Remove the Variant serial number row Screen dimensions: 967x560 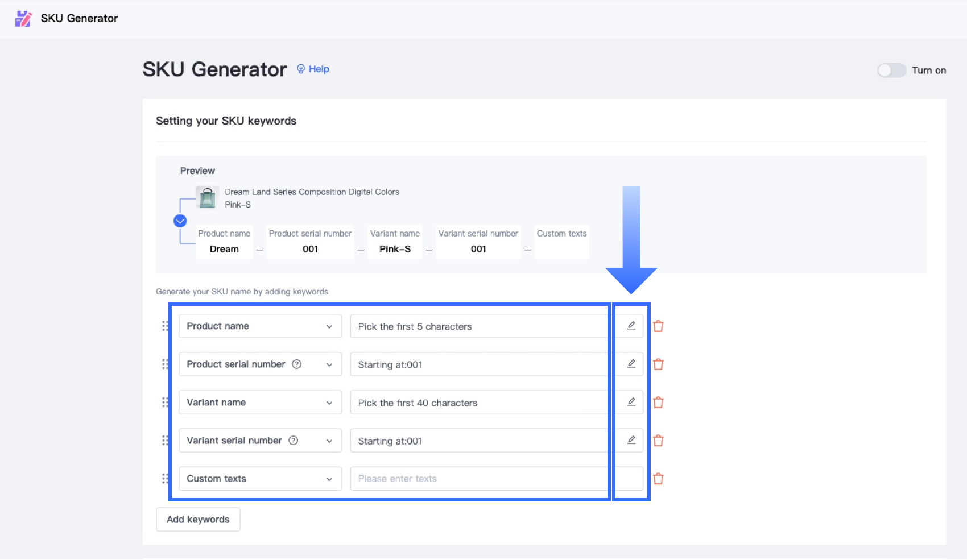(658, 441)
